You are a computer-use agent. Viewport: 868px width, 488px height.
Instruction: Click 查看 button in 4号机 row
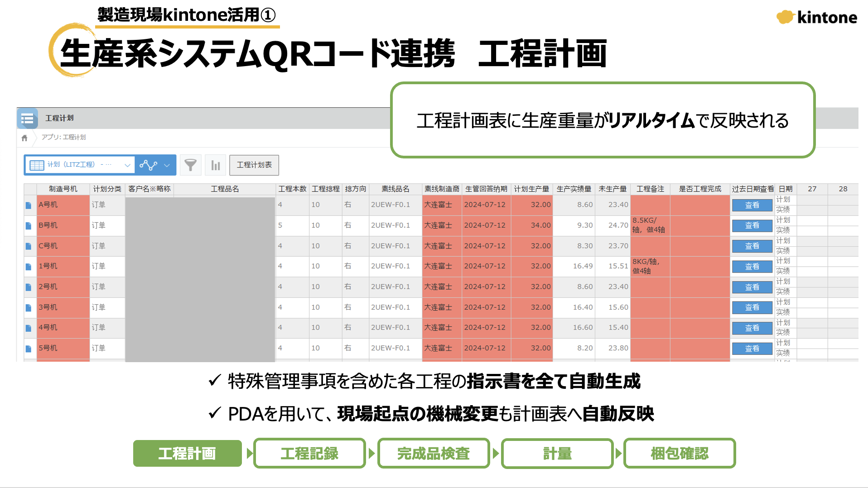click(752, 328)
